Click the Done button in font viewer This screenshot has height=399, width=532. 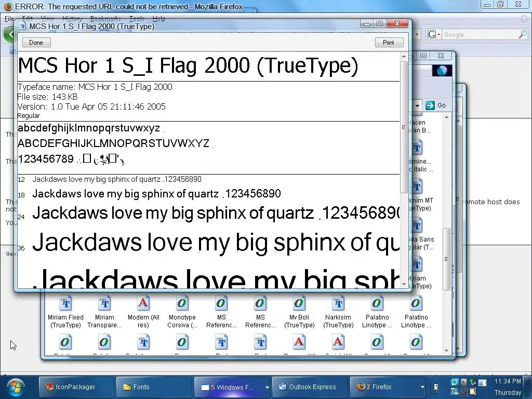pos(36,43)
